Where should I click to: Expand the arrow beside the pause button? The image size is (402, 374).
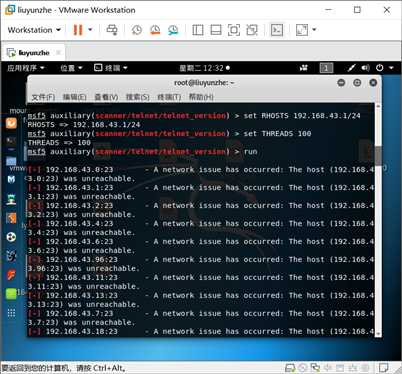90,30
